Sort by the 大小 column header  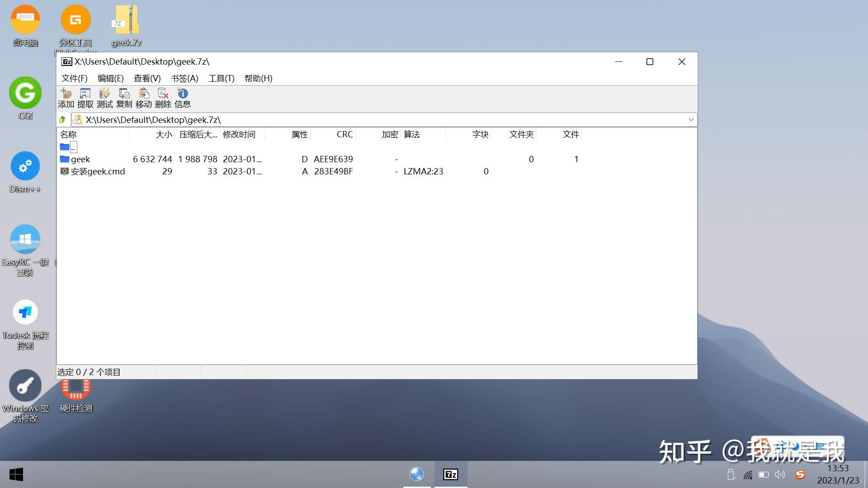coord(164,134)
